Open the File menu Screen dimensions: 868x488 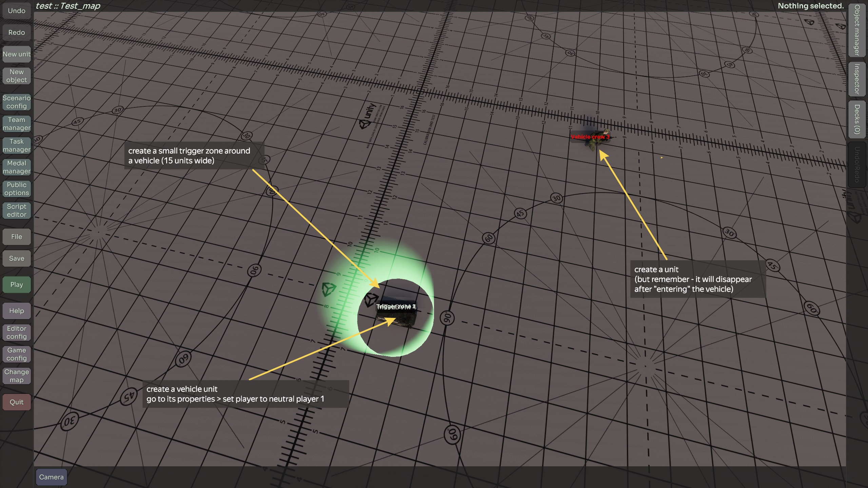17,237
